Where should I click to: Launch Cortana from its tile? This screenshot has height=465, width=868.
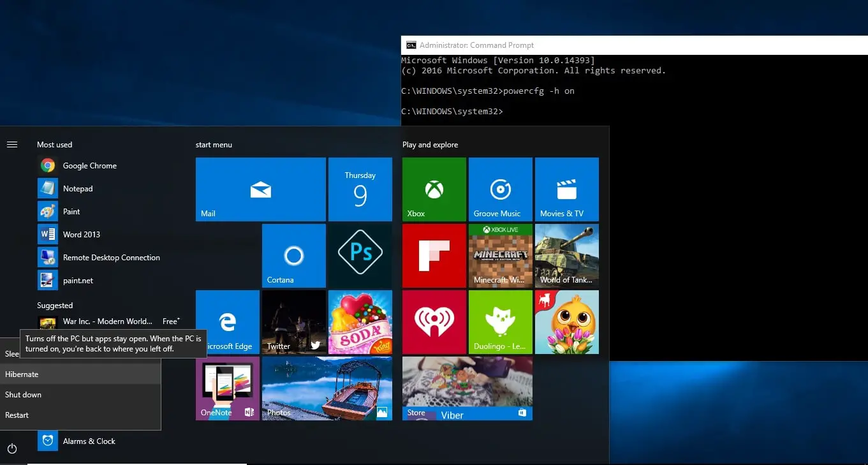pos(293,255)
